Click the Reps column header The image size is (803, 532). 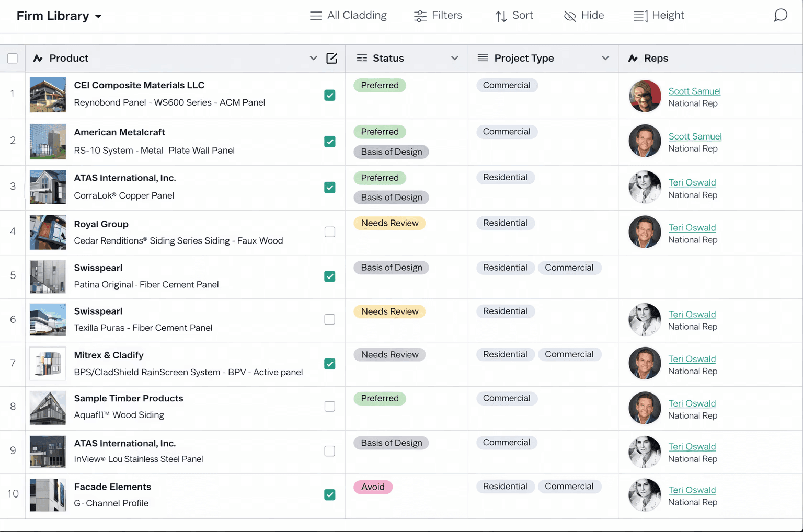coord(710,58)
